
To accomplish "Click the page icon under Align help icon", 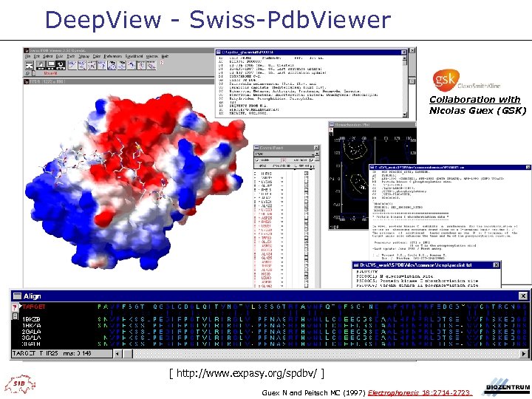I will click(x=15, y=316).
